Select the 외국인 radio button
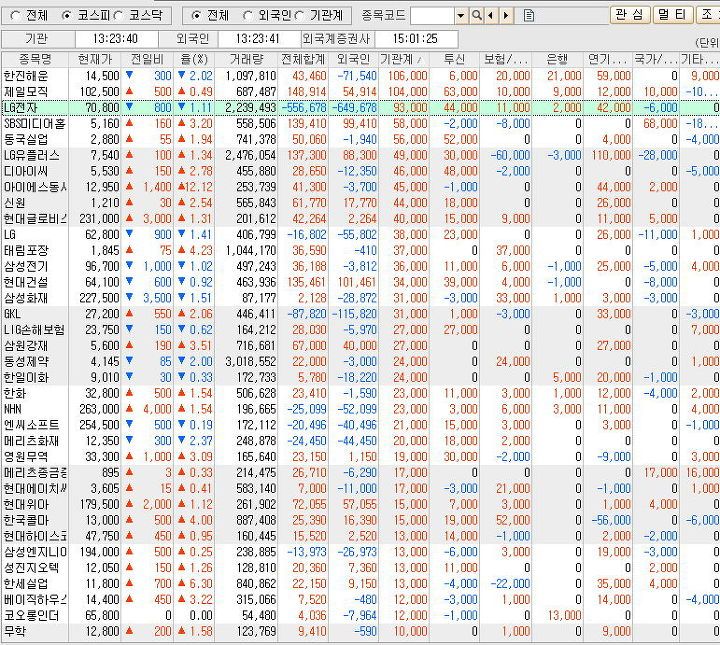 [248, 16]
